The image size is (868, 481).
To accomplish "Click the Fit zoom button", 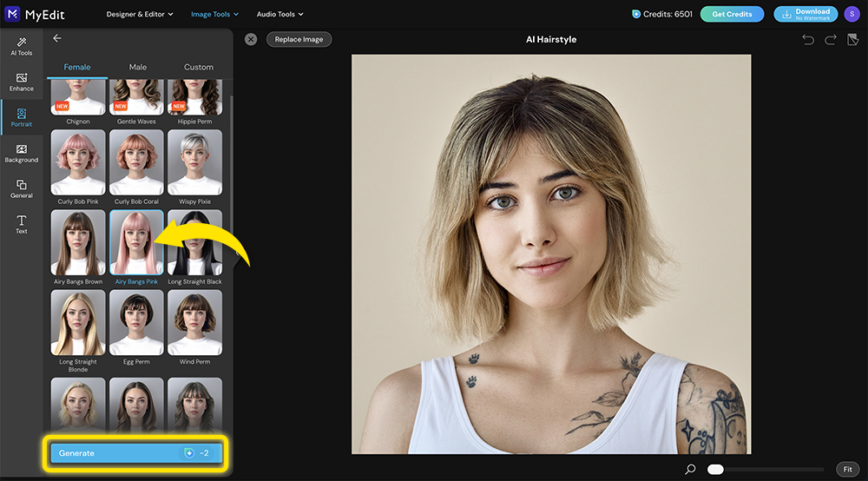I will (847, 470).
